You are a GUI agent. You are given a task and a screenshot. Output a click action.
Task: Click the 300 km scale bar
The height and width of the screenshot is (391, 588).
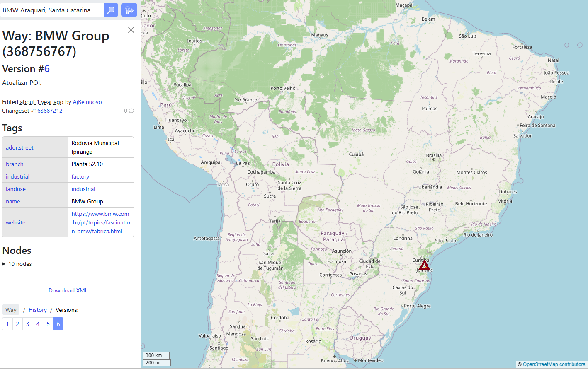(156, 355)
